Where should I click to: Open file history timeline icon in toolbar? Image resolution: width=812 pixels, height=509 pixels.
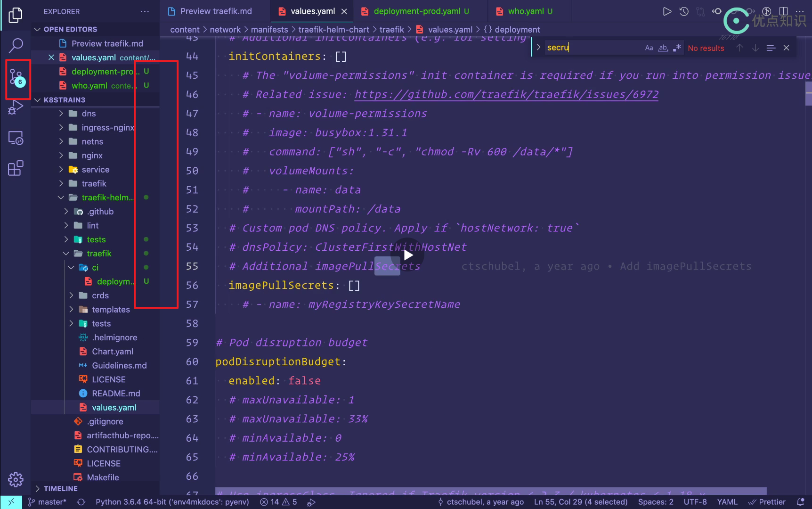pos(684,11)
